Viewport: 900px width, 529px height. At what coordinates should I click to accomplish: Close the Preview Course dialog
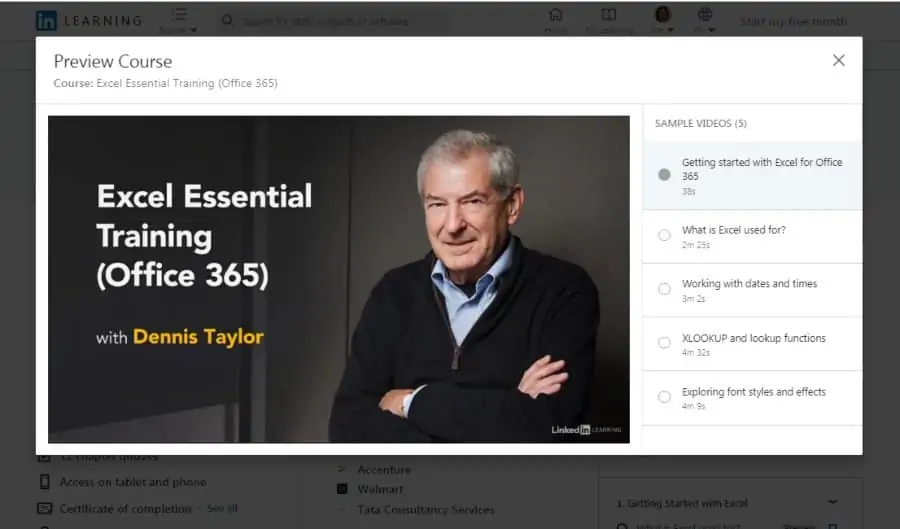point(838,60)
